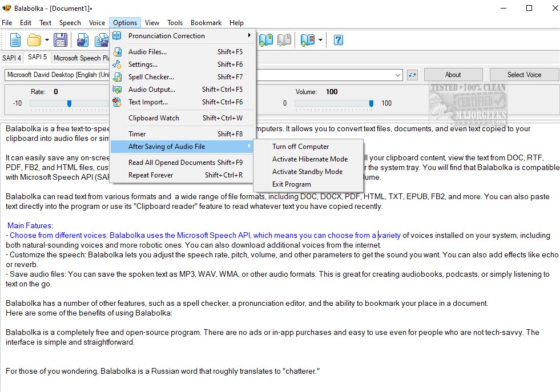
Task: Open the Tools menu
Action: coord(175,23)
